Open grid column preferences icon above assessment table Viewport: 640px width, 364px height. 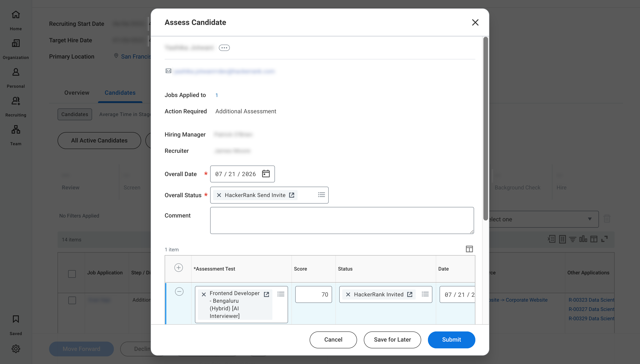click(469, 249)
